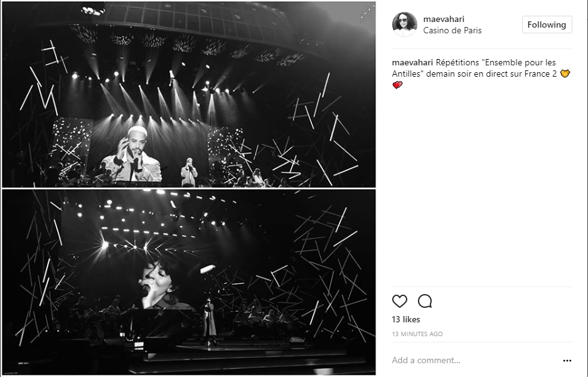Image resolution: width=588 pixels, height=377 pixels.
Task: Click the singer on screen in bottom photo
Action: [x=159, y=285]
